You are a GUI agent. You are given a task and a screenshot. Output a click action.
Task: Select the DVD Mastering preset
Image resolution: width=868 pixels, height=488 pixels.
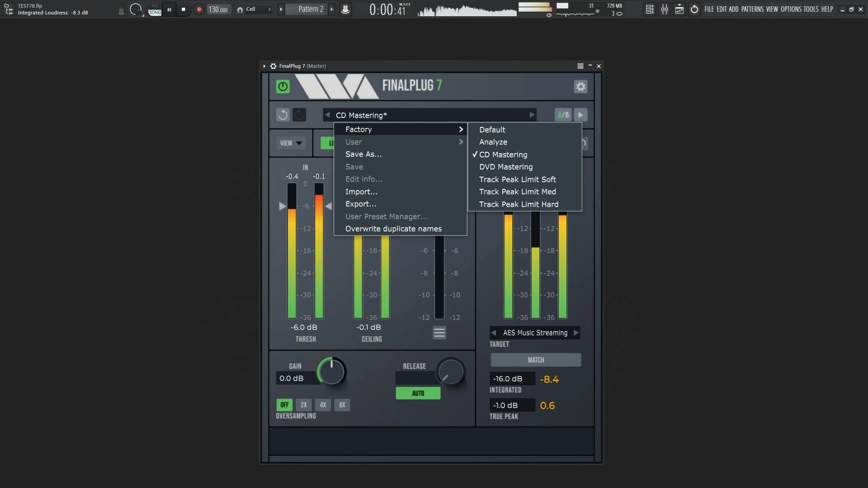click(x=524, y=167)
